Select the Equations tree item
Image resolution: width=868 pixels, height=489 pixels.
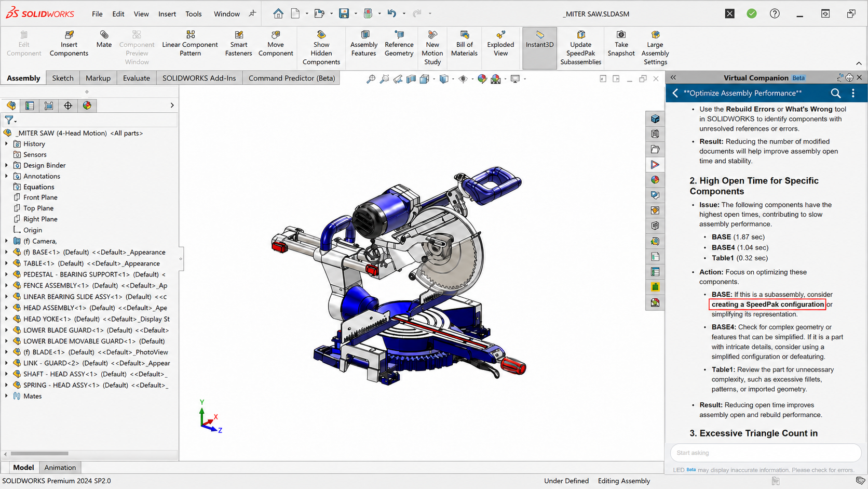38,187
